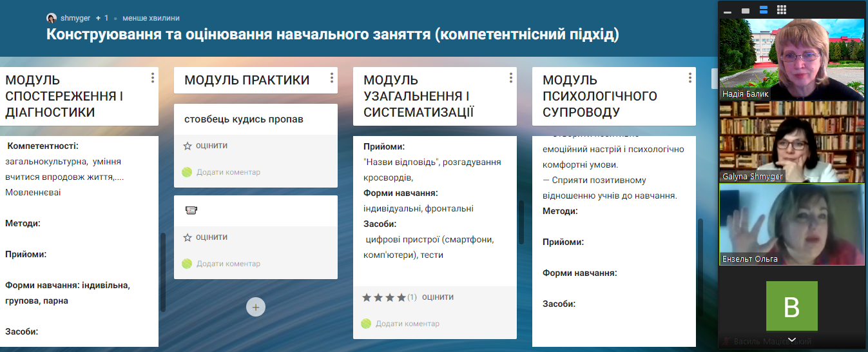Click the 'менше хвилини' timestamp
This screenshot has width=868, height=352.
pos(150,18)
